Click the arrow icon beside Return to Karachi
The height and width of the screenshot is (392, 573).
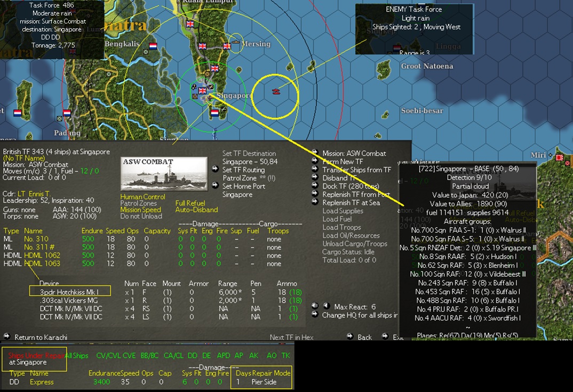click(x=6, y=336)
